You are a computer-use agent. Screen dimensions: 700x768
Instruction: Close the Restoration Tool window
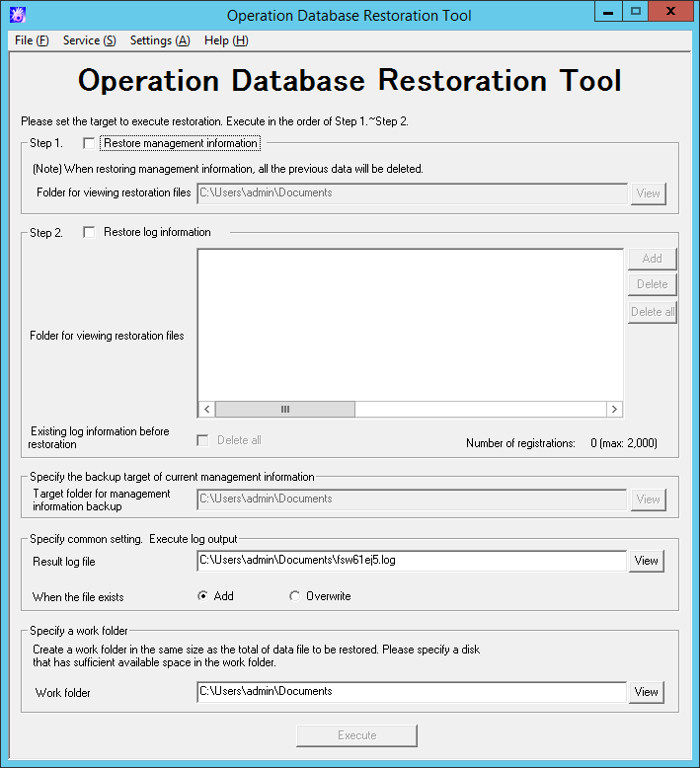point(671,12)
